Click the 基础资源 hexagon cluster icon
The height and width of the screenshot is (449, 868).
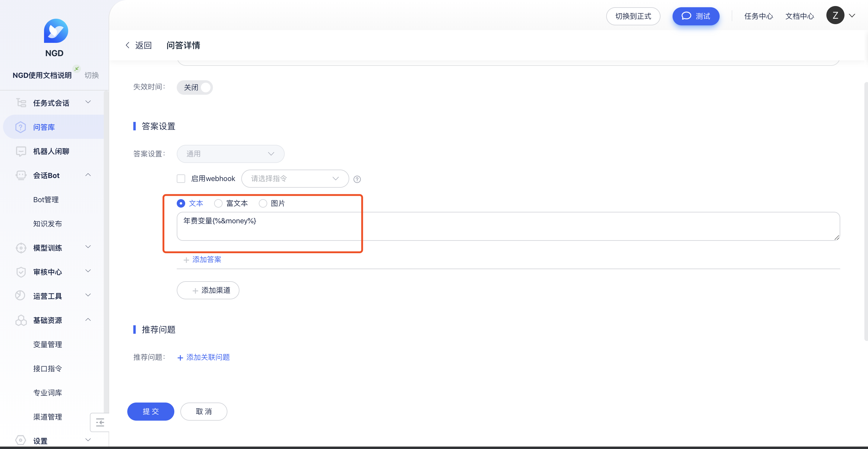click(x=21, y=320)
